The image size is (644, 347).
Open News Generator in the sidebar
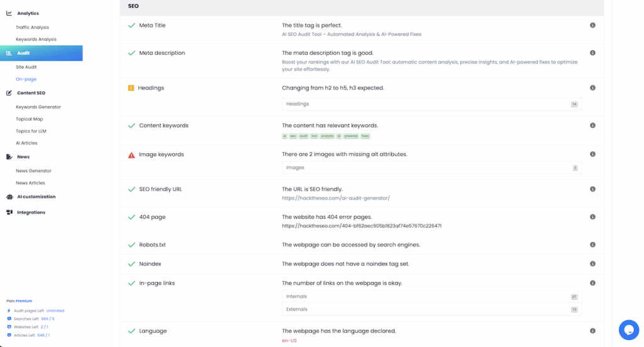click(x=34, y=171)
